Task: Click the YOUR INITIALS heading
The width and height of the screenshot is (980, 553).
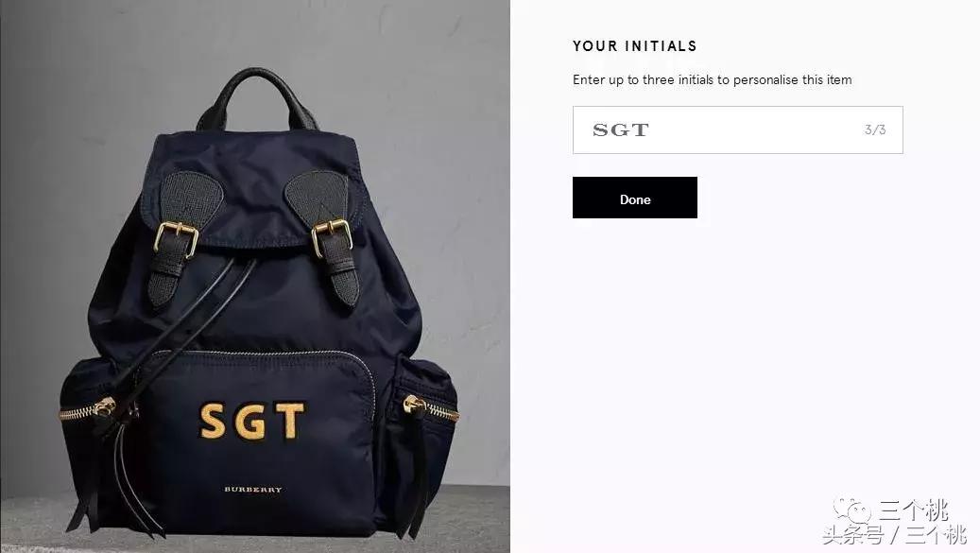Action: pos(634,46)
